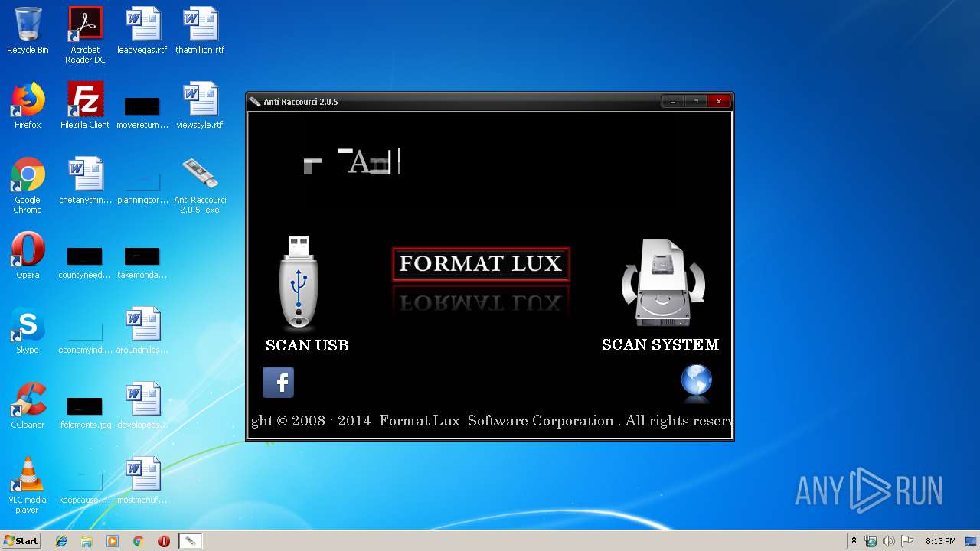Open the Recycle Bin desktop icon
The height and width of the screenshot is (551, 980).
tap(28, 31)
